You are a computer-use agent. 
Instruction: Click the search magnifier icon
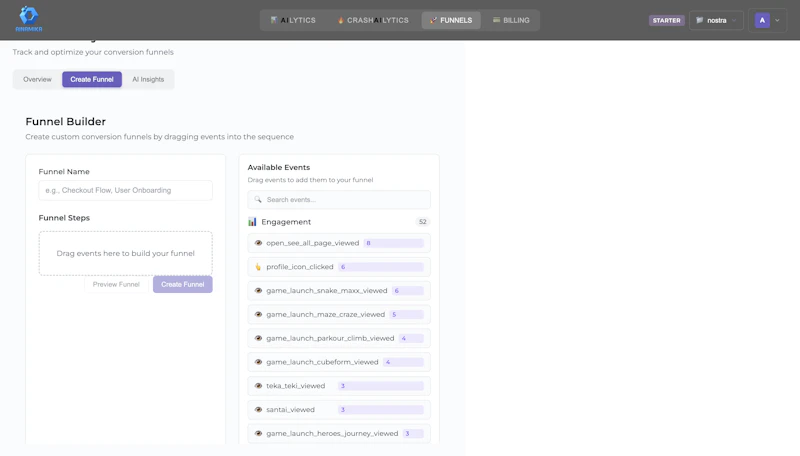258,199
